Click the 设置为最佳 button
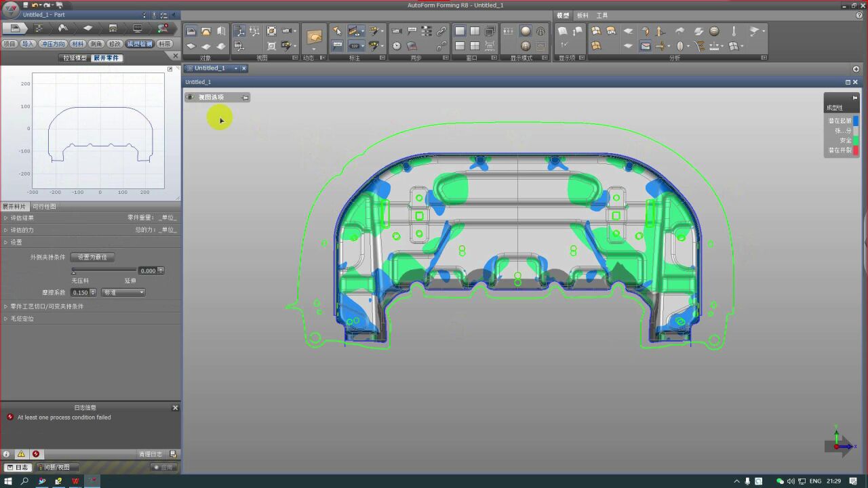868x488 pixels. tap(92, 258)
